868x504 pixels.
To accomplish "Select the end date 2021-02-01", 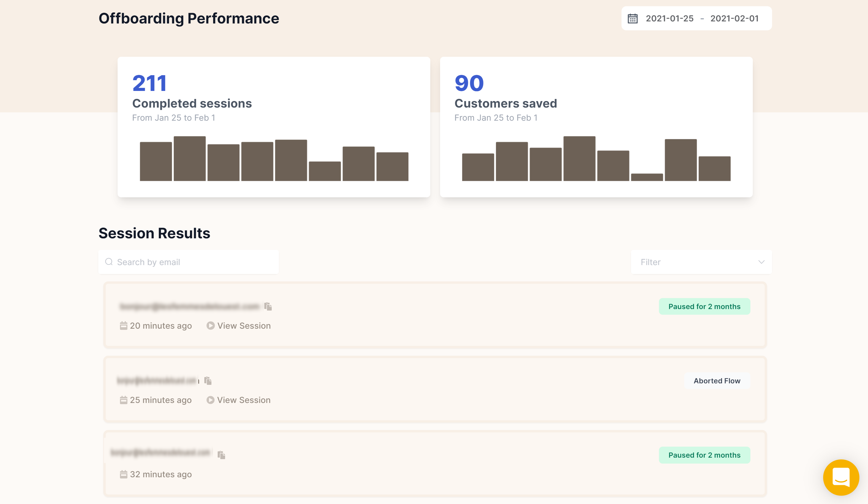I will coord(734,18).
